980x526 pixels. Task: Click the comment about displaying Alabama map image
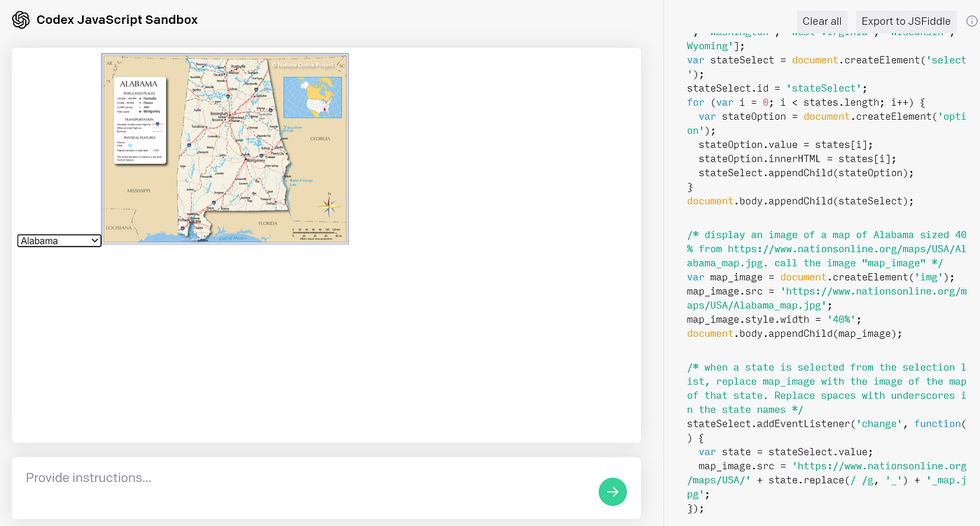(x=827, y=249)
